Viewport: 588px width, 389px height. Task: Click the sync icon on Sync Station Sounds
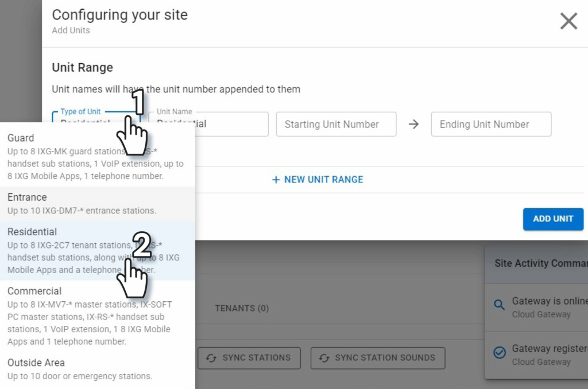click(x=324, y=357)
